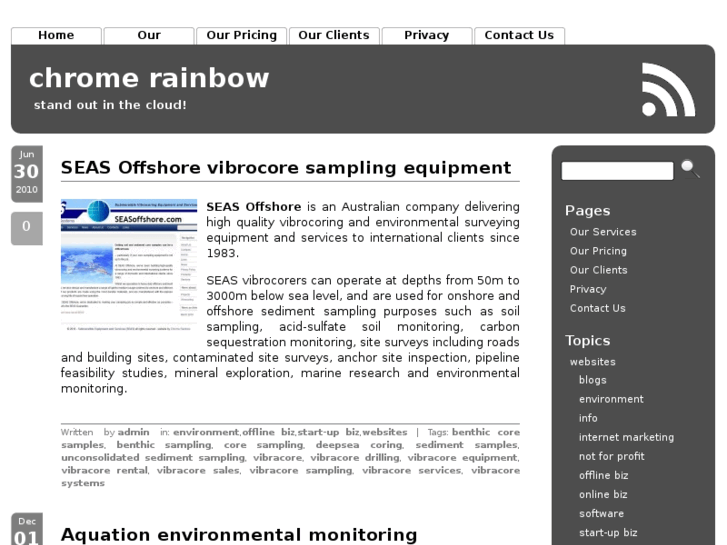Open websites category in post footer

(384, 432)
